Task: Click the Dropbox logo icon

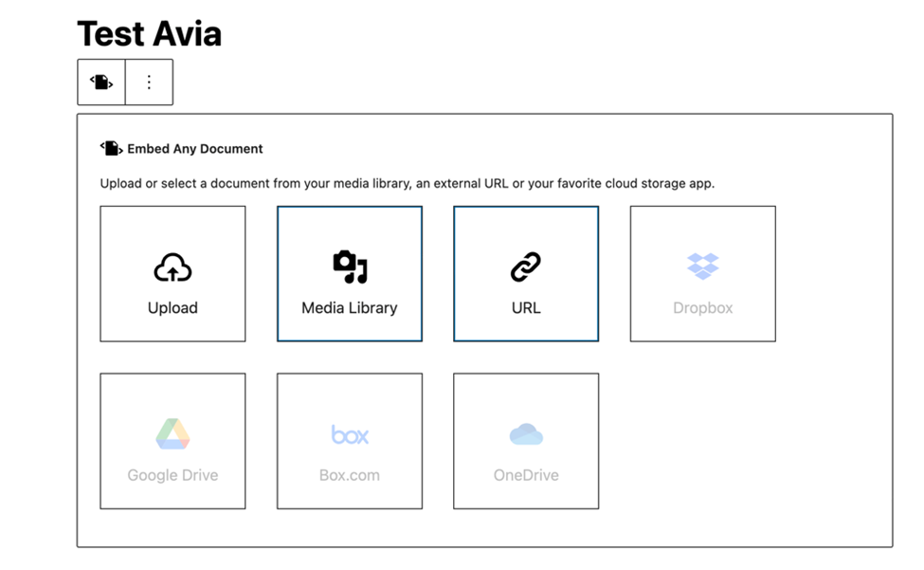Action: coord(702,267)
